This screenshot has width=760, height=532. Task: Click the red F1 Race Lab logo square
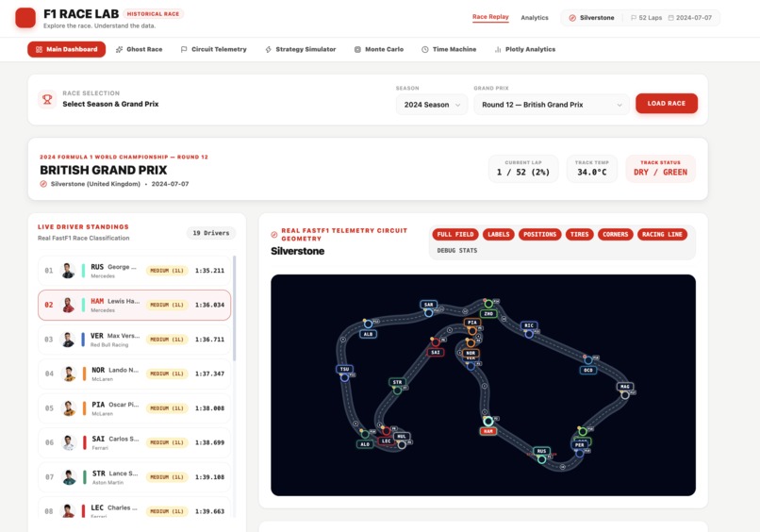[x=25, y=18]
